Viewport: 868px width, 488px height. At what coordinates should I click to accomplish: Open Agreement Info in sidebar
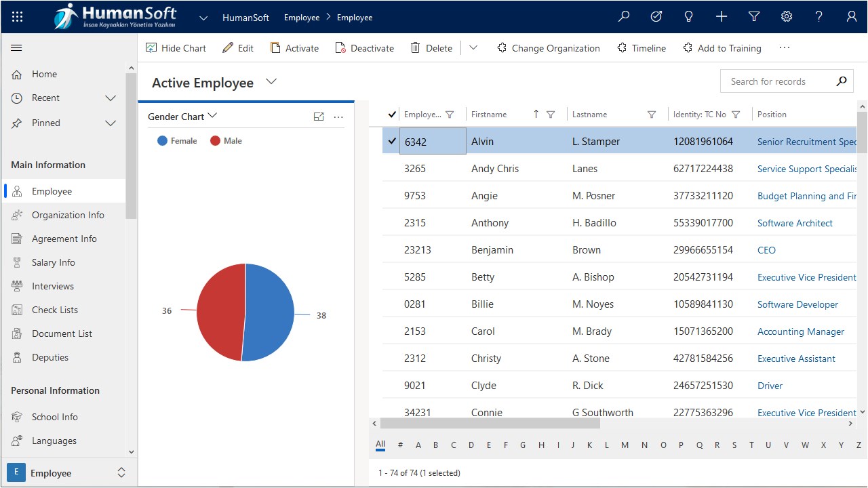64,239
